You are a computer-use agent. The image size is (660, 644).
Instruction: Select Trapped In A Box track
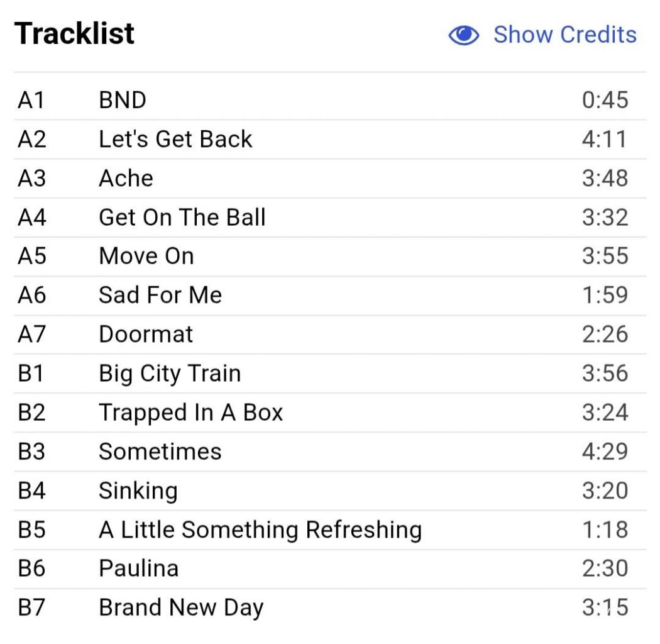[191, 412]
